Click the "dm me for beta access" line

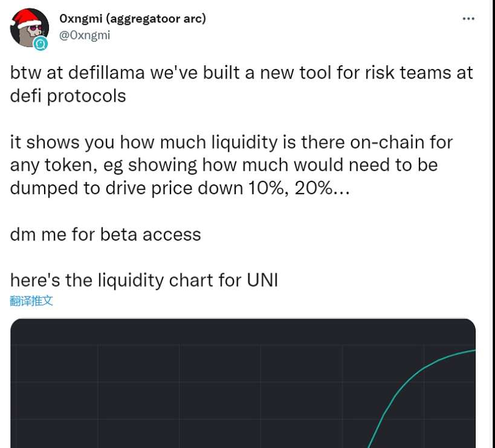click(106, 234)
